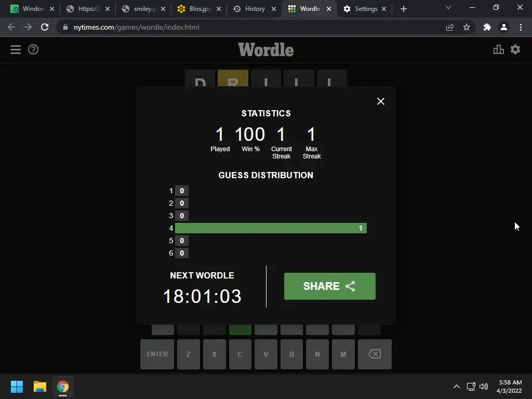Screen dimensions: 532x399
Task: Click the B key on keyboard
Action: point(292,354)
